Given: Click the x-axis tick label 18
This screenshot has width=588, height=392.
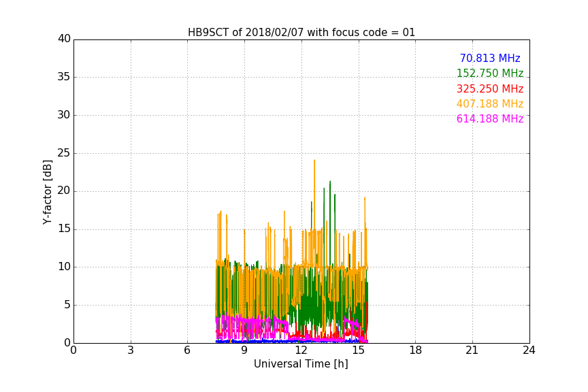Looking at the screenshot, I should pos(415,350).
